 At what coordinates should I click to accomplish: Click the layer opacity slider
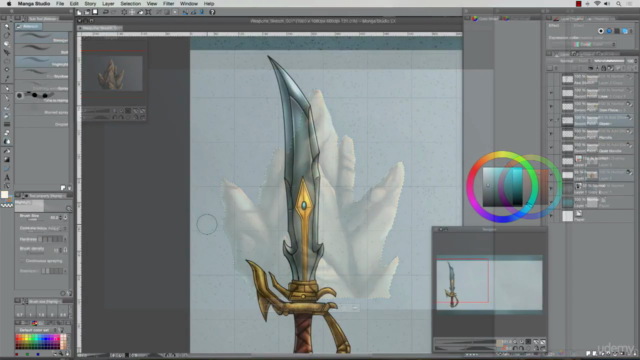(x=609, y=61)
